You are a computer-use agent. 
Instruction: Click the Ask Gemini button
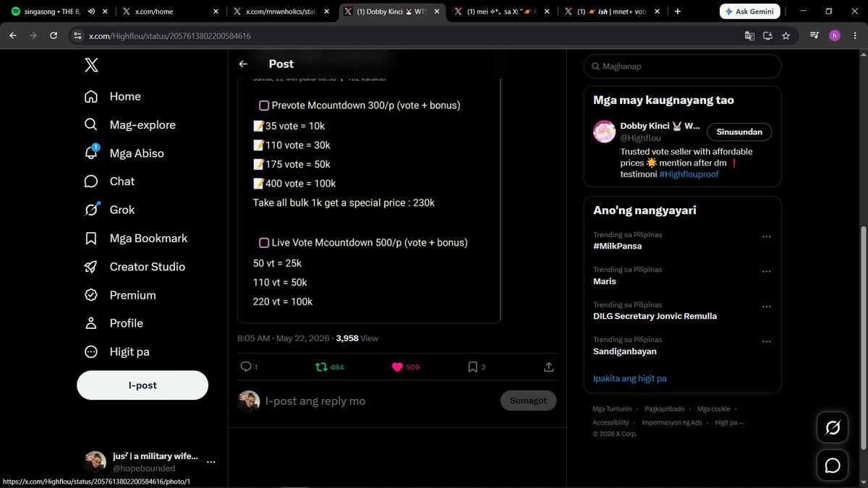tap(749, 12)
